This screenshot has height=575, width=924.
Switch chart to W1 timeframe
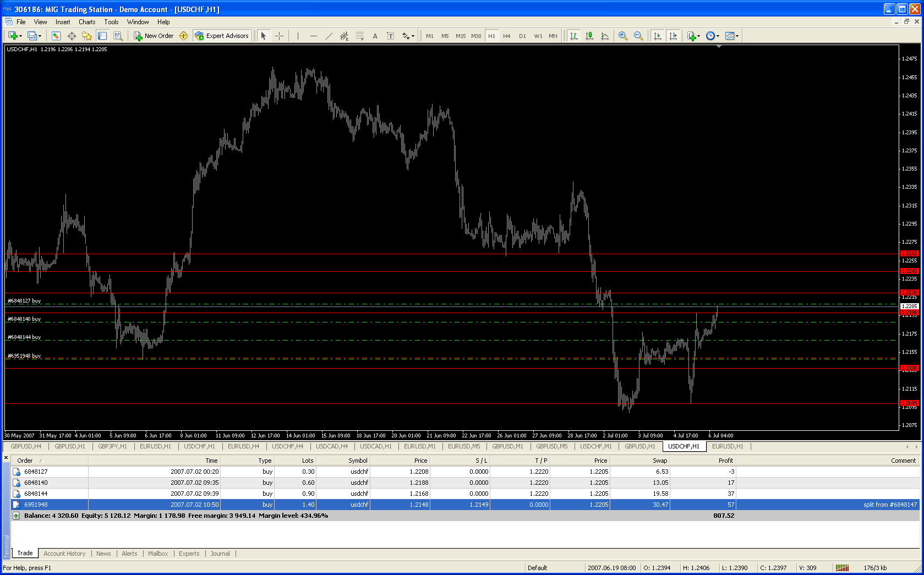pyautogui.click(x=538, y=36)
